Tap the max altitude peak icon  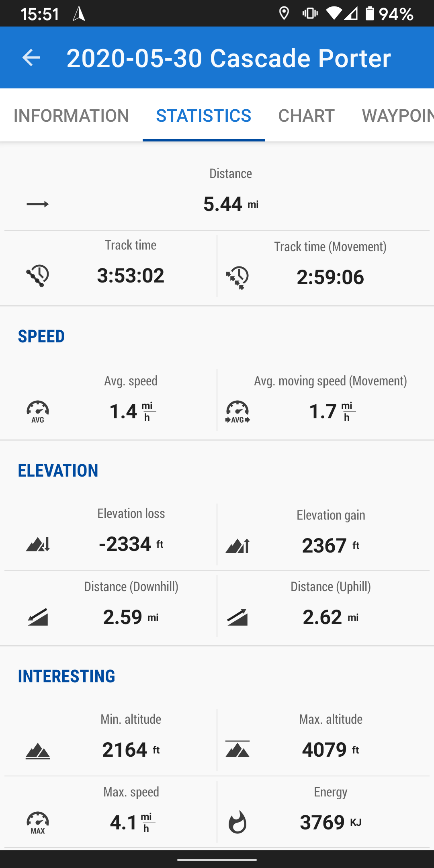237,749
